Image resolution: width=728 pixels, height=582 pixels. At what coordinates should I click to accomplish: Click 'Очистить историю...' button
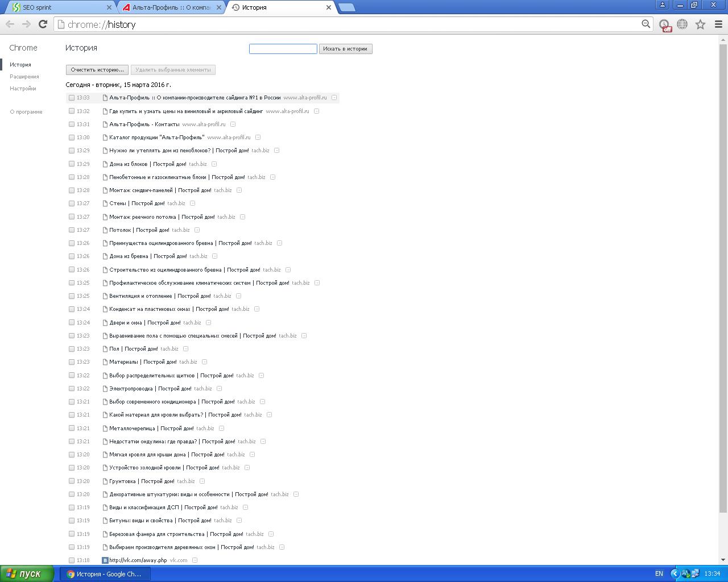coord(97,70)
